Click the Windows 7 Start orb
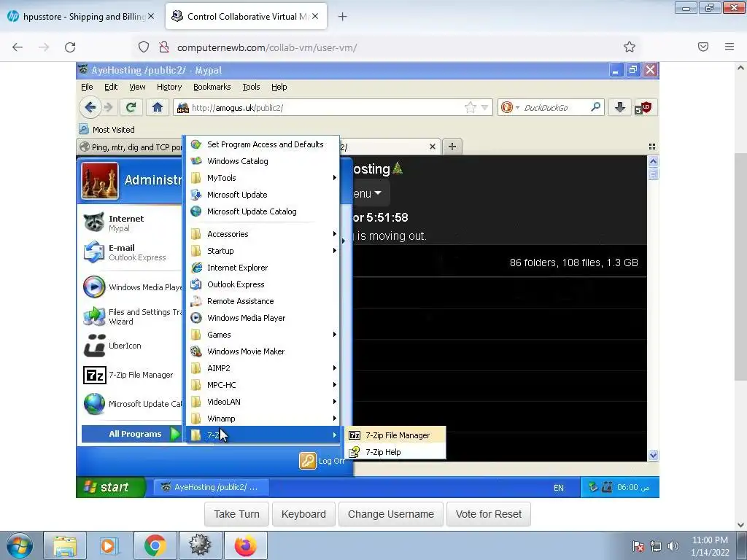 click(x=20, y=545)
